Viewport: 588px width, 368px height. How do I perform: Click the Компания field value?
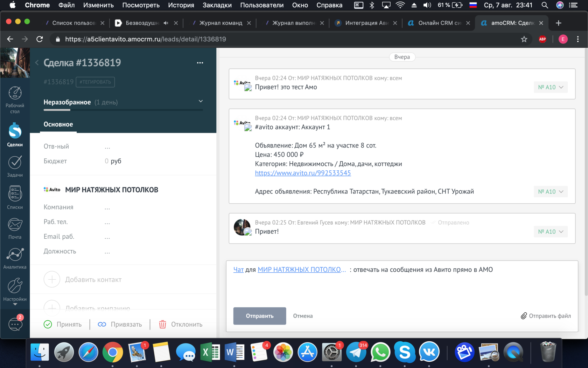107,207
